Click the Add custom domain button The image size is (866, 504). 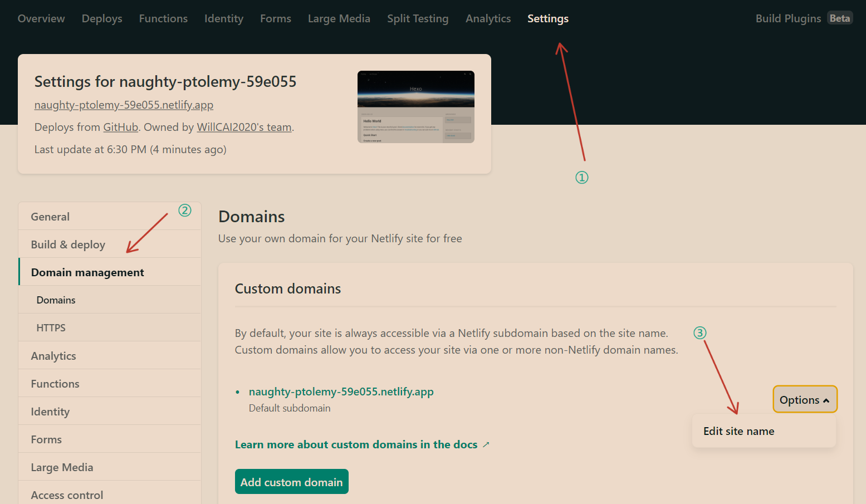[x=292, y=482]
